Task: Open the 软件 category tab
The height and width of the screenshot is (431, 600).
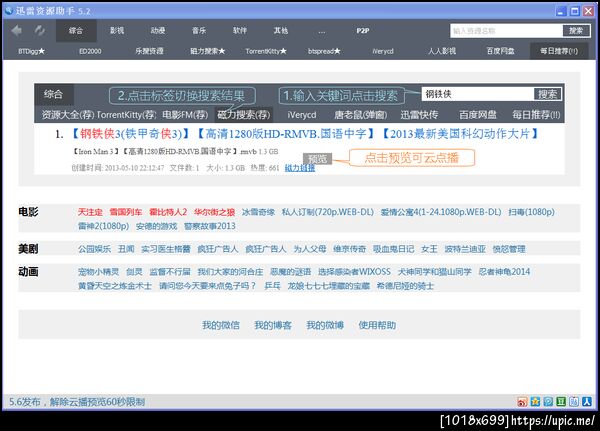Action: click(x=240, y=31)
